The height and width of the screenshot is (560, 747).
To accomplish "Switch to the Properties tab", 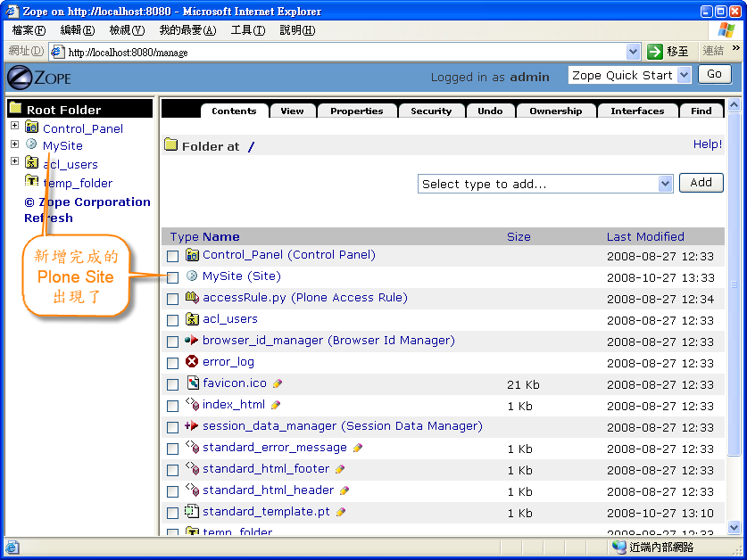I will [357, 111].
